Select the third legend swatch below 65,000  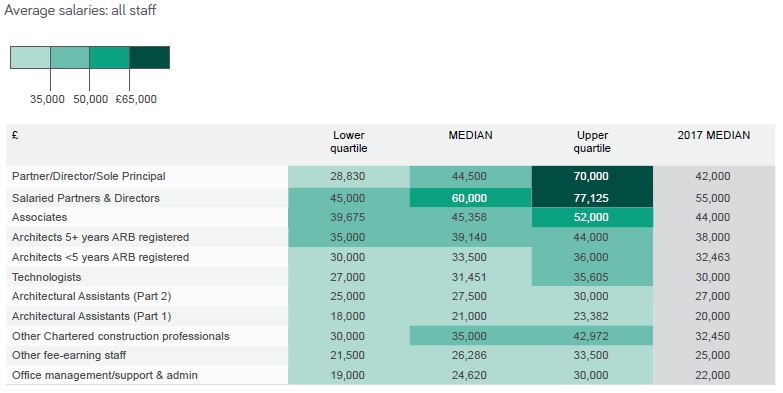click(x=109, y=57)
